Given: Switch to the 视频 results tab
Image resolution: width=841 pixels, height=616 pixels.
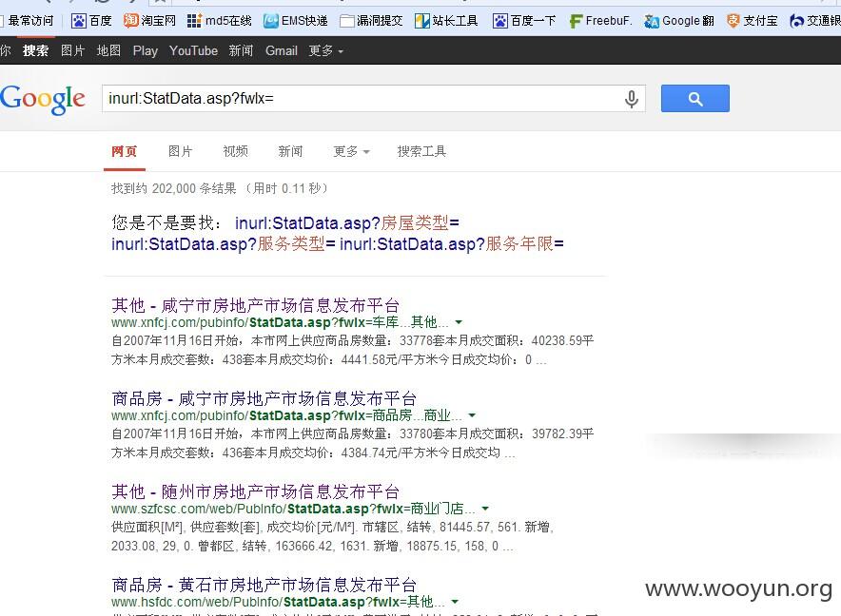Looking at the screenshot, I should 235,152.
